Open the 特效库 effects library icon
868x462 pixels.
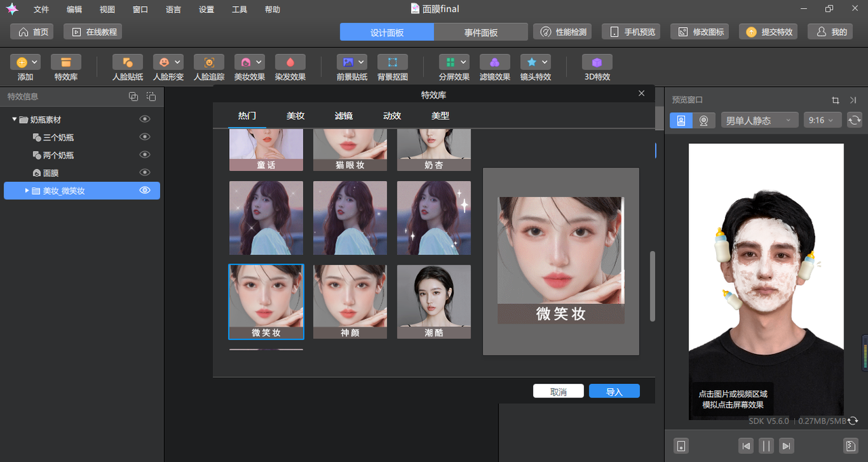pyautogui.click(x=66, y=62)
